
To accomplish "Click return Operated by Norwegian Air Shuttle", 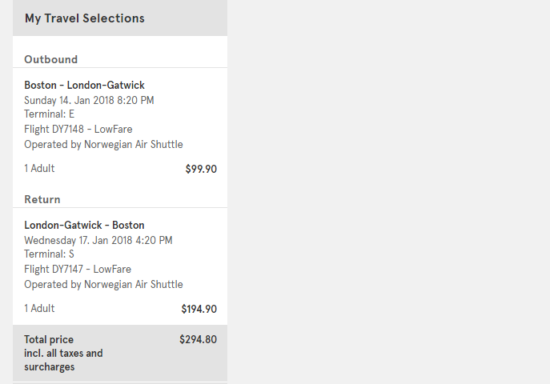I will (103, 284).
